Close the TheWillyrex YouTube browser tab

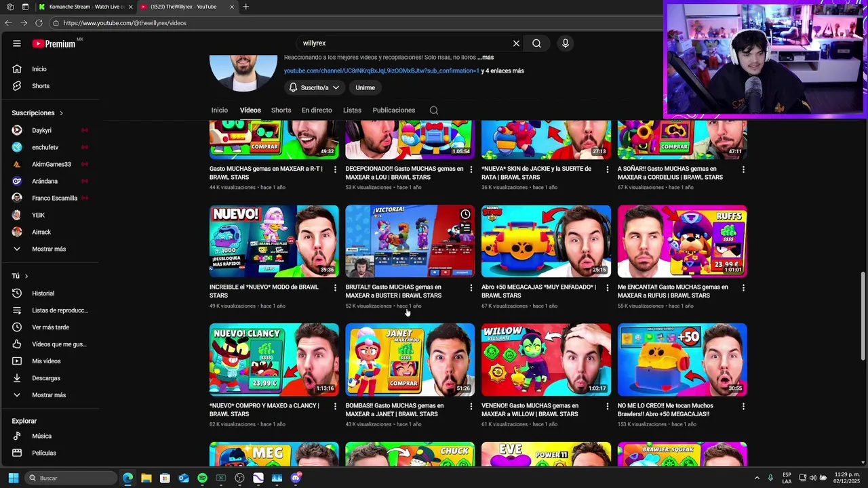click(232, 7)
